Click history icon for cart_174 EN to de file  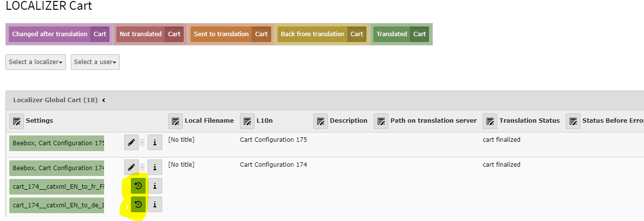[x=138, y=204]
